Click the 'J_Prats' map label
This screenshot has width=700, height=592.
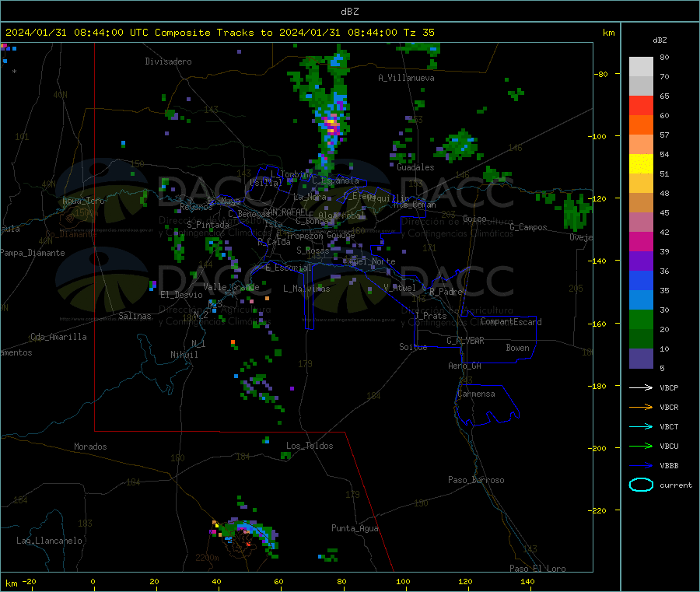(430, 316)
